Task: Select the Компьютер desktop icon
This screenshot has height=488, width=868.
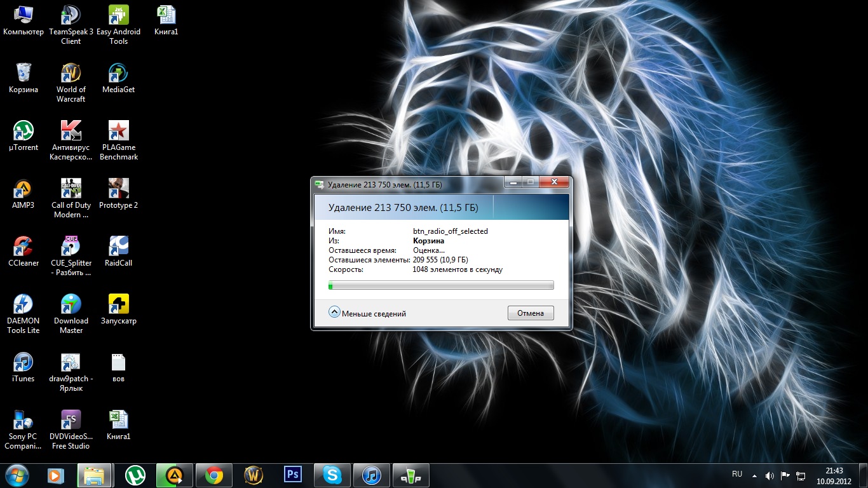Action: pos(24,20)
